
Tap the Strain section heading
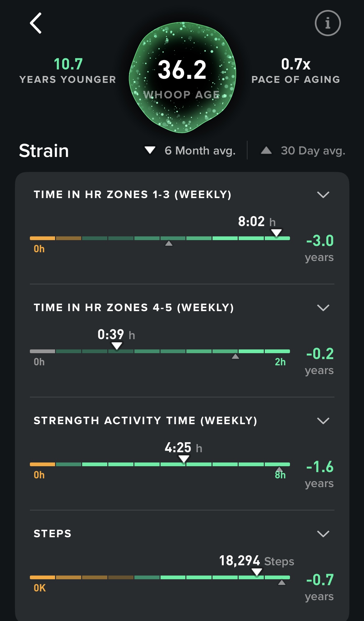click(x=44, y=151)
